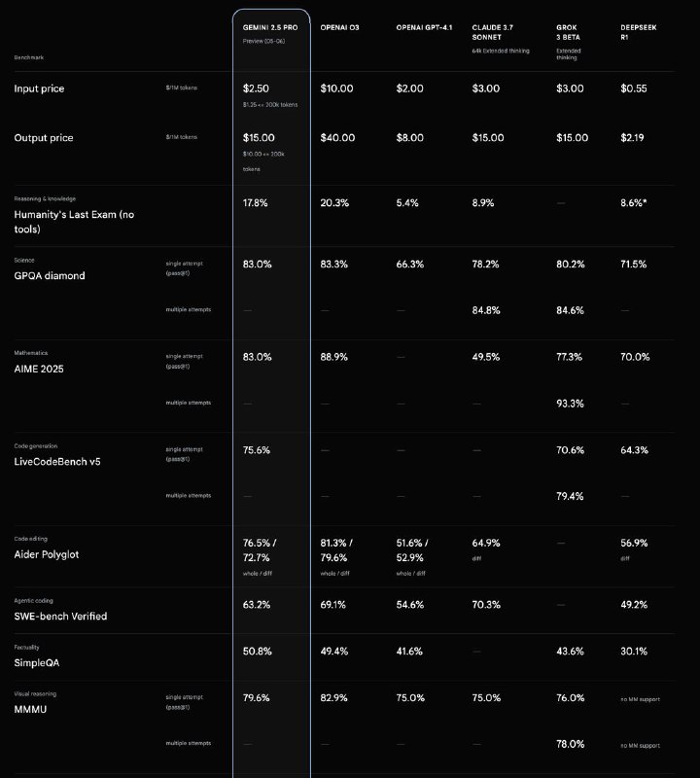Click the OpenAI GPT-4.1 column header

(x=424, y=28)
